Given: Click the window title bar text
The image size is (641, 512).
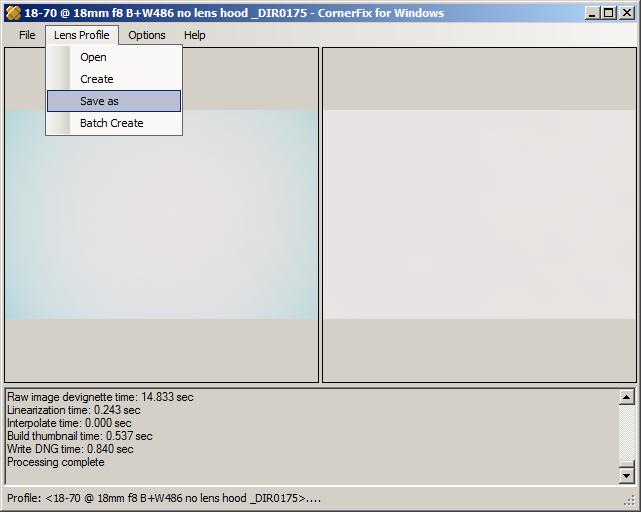Looking at the screenshot, I should point(234,13).
